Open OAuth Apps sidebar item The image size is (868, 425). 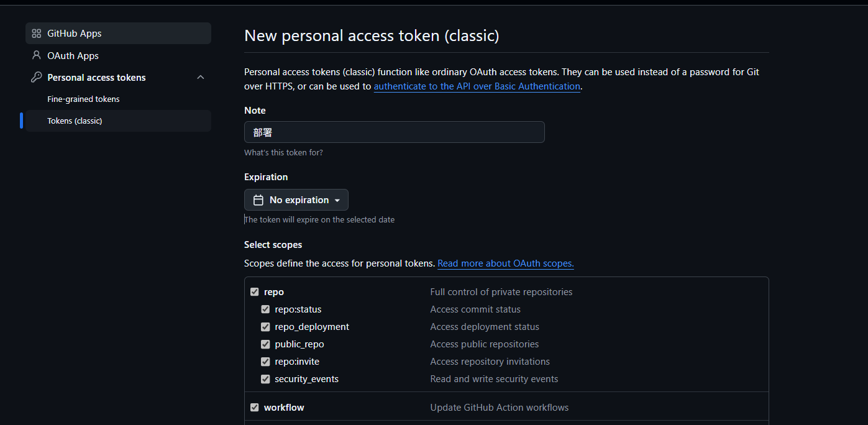(x=73, y=56)
